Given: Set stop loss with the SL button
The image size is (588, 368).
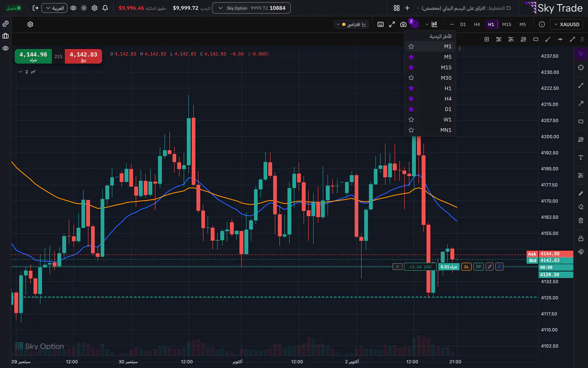Looking at the screenshot, I should pos(466,267).
